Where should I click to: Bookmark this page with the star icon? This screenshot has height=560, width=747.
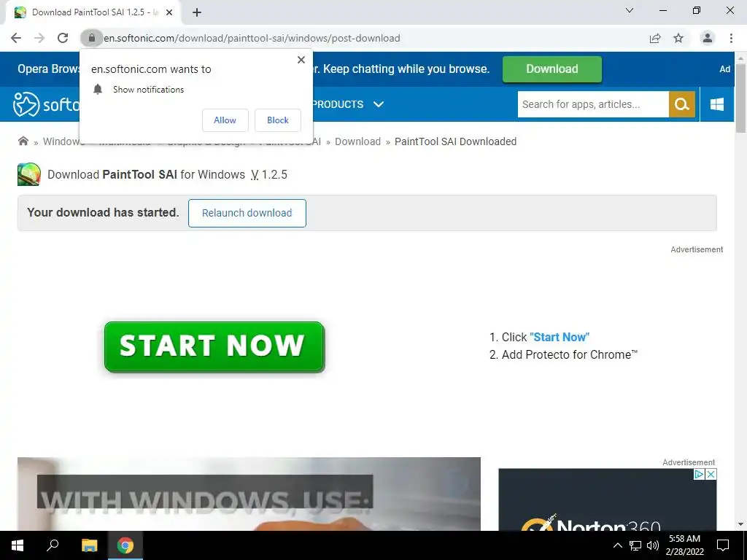point(678,38)
